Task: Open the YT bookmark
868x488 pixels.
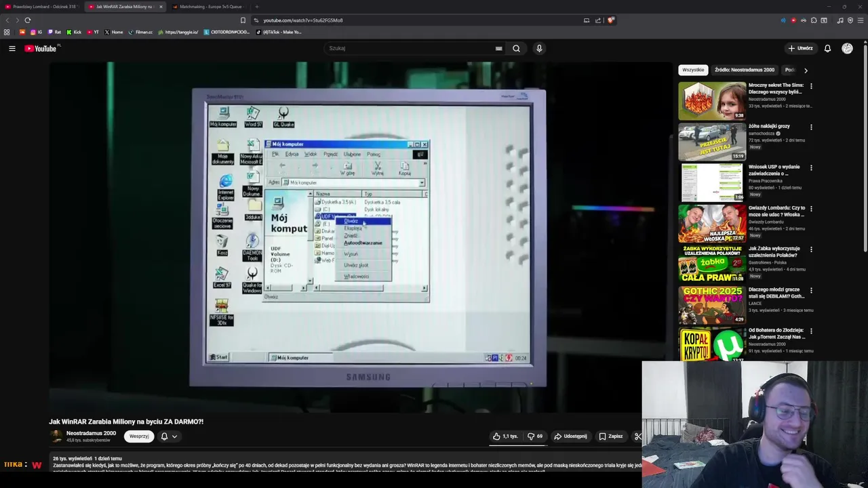Action: 93,32
